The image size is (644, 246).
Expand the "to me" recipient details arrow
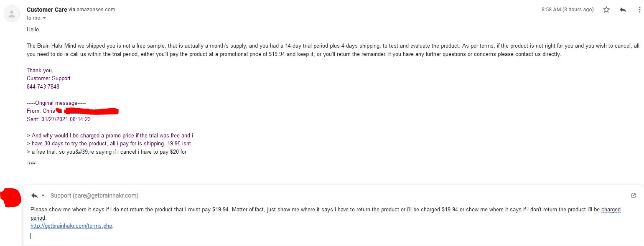click(44, 18)
